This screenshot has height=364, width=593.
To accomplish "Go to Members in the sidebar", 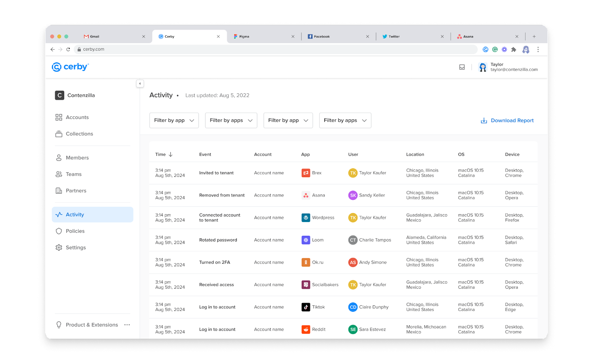I will pyautogui.click(x=93, y=158).
